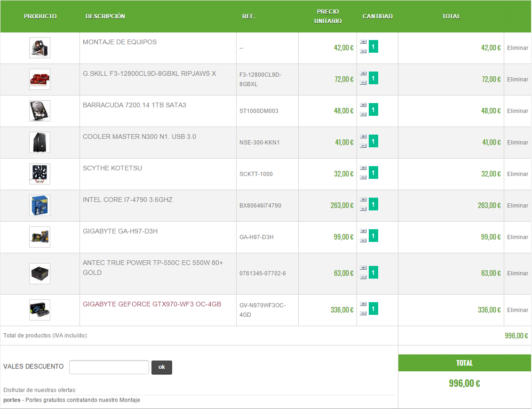Open the GIGABYTE motherboard thumbnail
532x409 pixels.
pos(40,237)
